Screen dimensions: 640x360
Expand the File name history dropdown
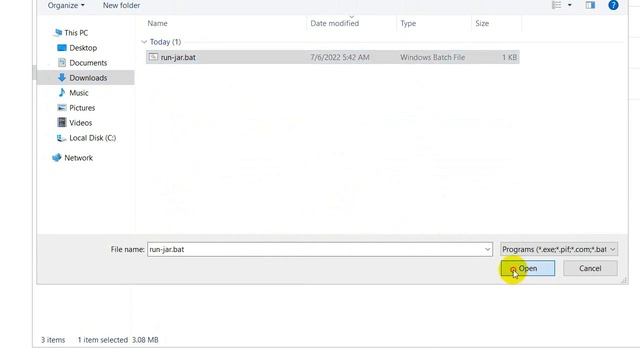pos(487,249)
